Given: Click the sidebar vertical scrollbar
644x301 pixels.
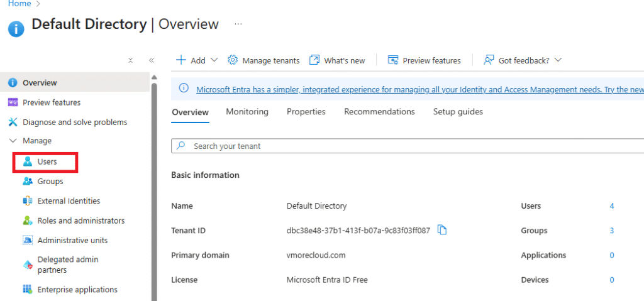Looking at the screenshot, I should point(154,189).
